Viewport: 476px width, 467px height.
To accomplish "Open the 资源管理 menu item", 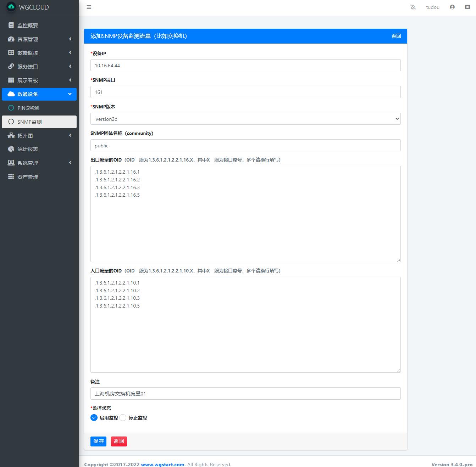I will [x=39, y=39].
